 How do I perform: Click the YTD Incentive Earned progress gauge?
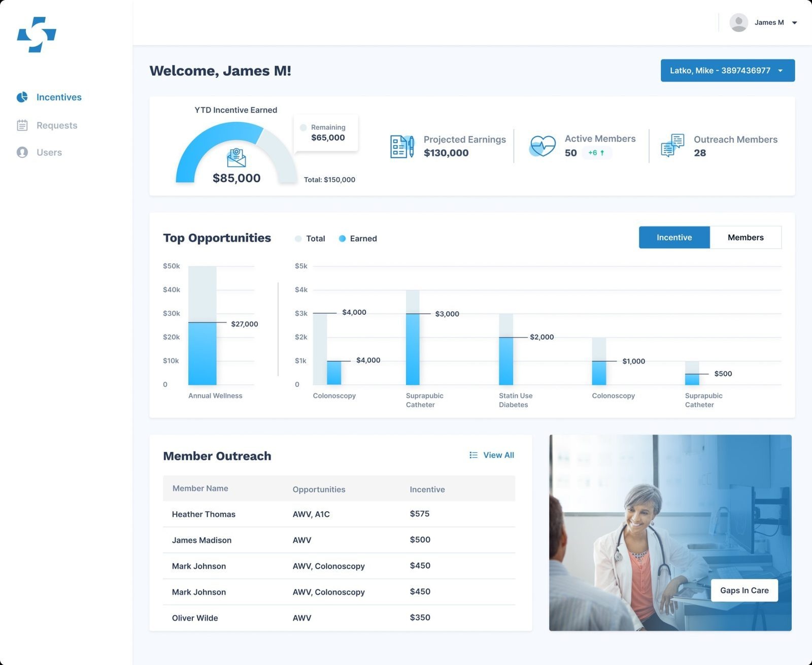[x=236, y=152]
